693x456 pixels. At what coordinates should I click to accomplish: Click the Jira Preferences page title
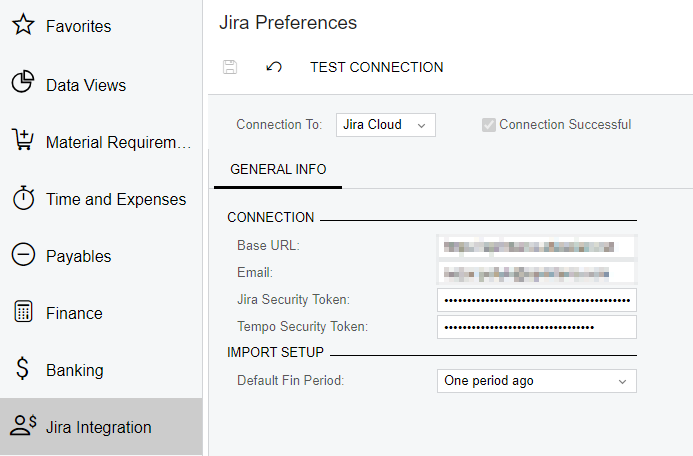(288, 23)
